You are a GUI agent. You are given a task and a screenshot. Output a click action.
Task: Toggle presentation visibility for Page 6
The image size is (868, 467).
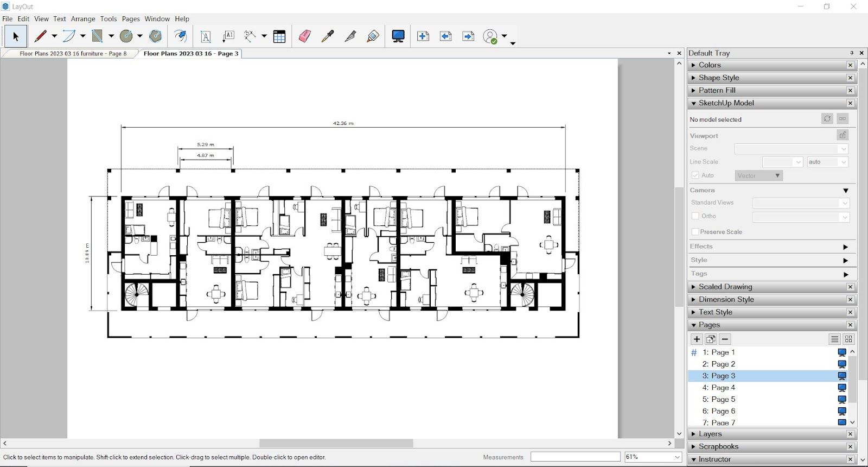(842, 411)
